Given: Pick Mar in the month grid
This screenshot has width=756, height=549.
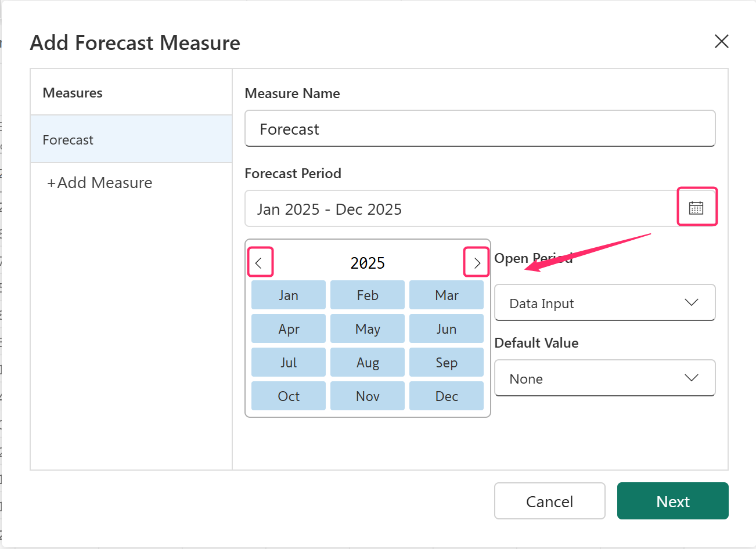Looking at the screenshot, I should [x=447, y=295].
